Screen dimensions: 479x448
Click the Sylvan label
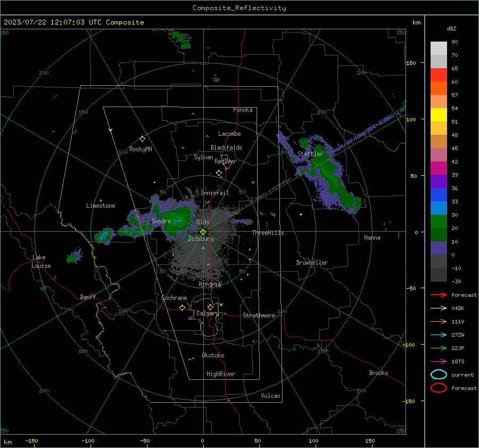[x=203, y=157]
